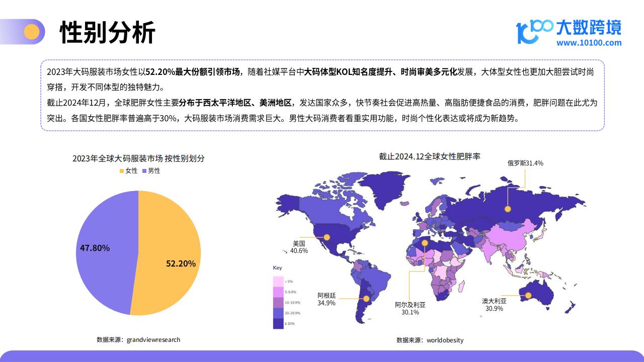The image size is (644, 362).
Task: Click the United States marker dot
Action: pyautogui.click(x=327, y=237)
